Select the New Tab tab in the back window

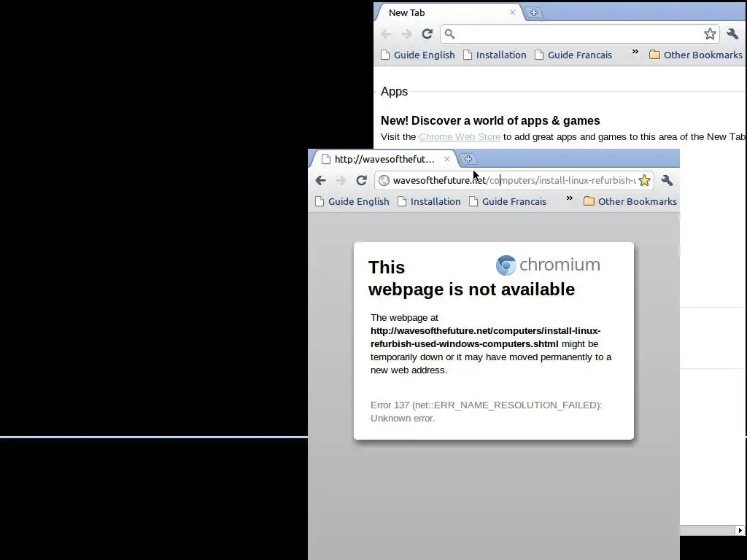(449, 13)
